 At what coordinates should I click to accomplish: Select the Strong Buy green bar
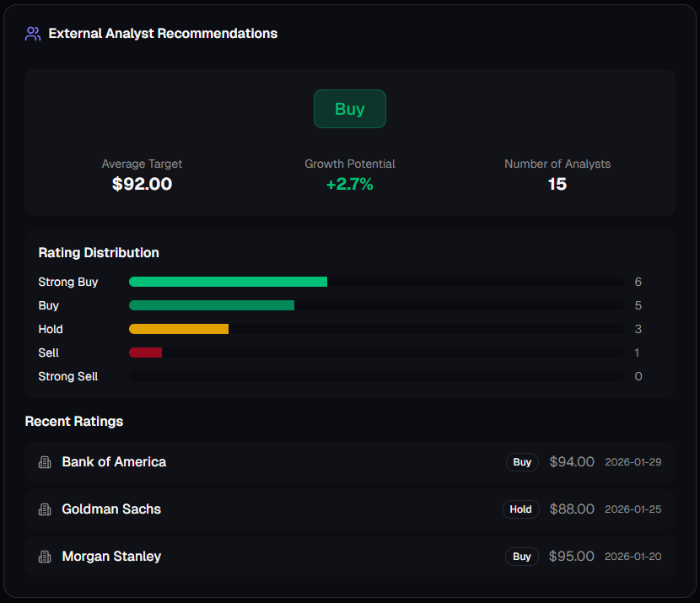228,282
